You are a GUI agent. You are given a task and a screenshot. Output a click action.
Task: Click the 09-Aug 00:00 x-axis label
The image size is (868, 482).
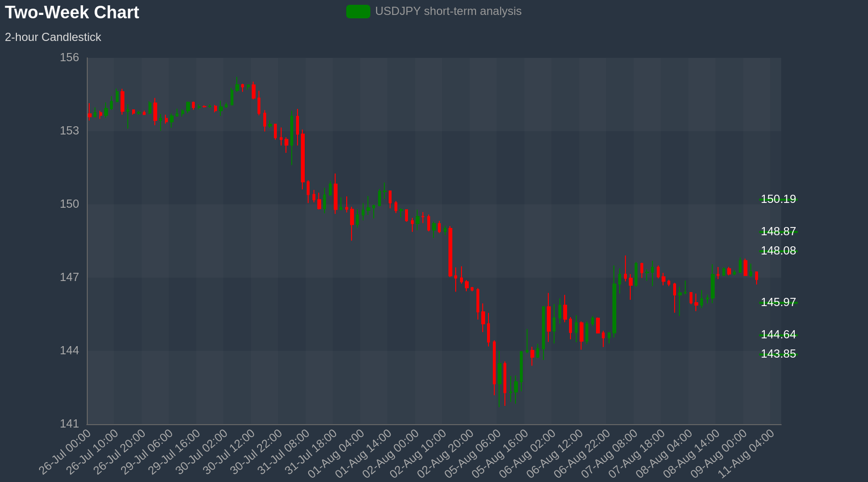tap(719, 453)
